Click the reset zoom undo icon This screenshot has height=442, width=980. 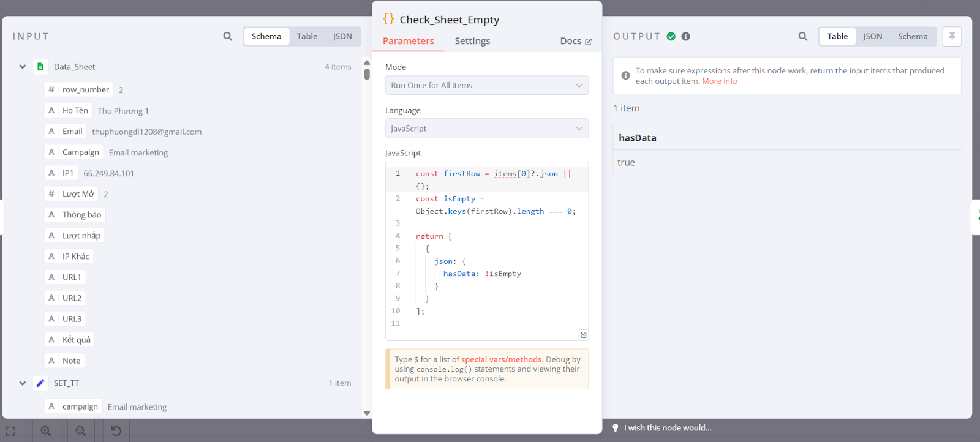tap(116, 431)
